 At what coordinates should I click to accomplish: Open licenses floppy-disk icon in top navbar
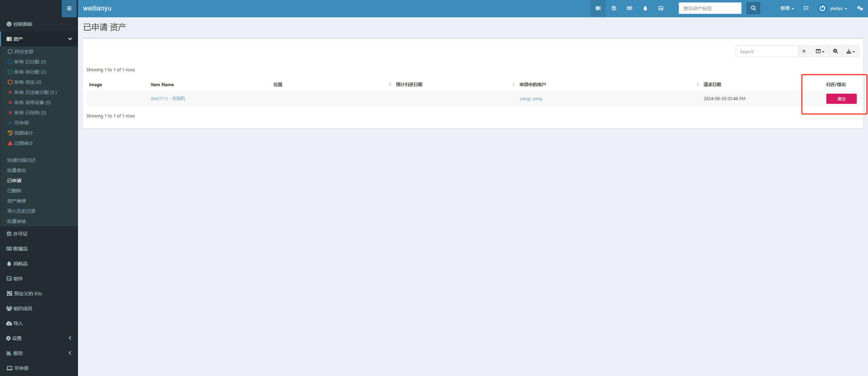tap(614, 8)
